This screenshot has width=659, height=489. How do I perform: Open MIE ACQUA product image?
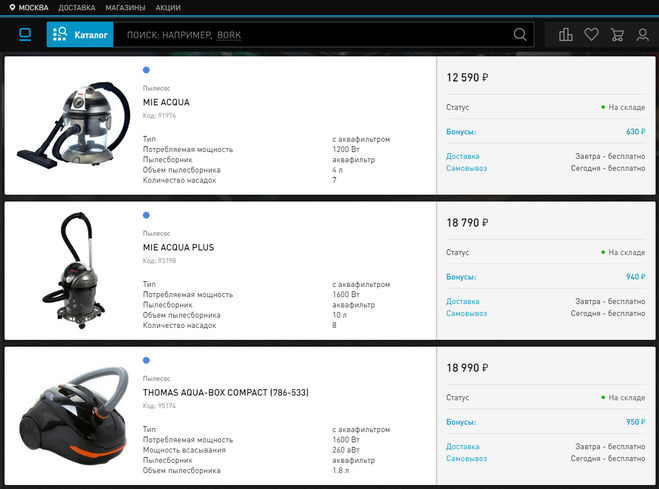click(x=74, y=125)
